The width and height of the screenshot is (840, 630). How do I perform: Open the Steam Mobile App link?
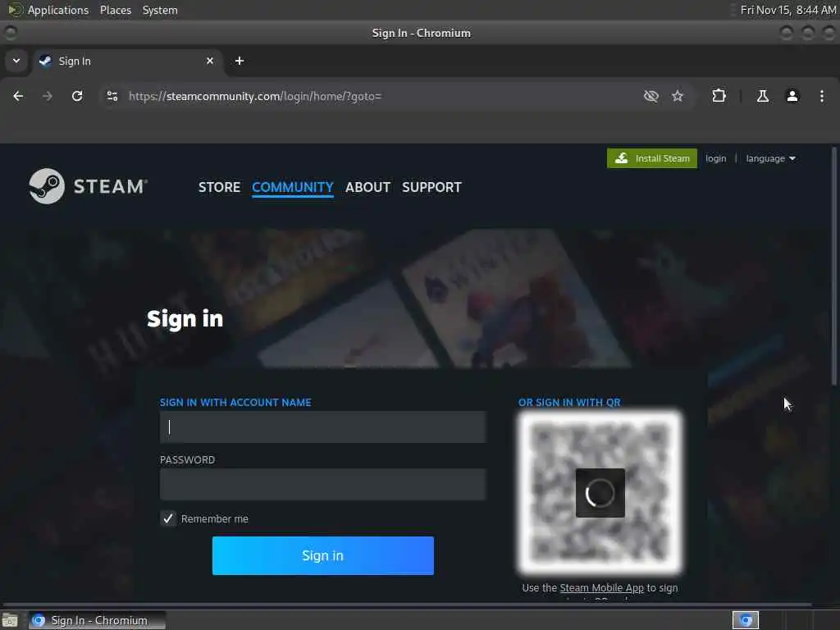(601, 587)
